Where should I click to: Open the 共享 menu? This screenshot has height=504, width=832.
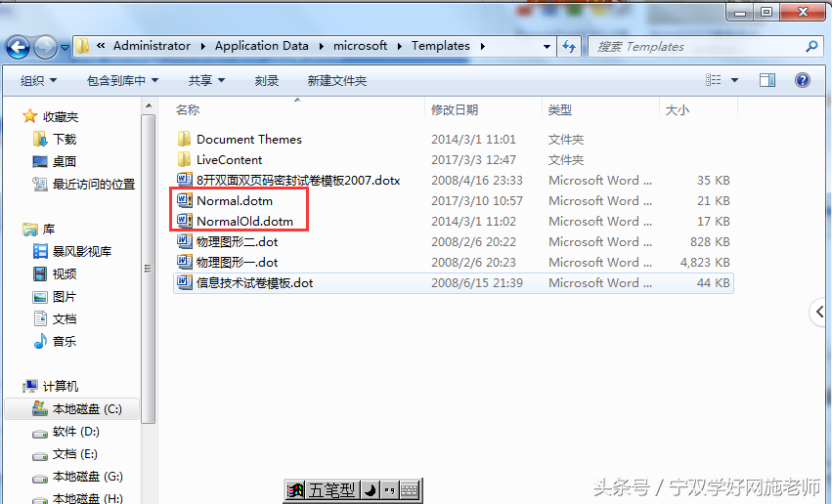[x=206, y=80]
